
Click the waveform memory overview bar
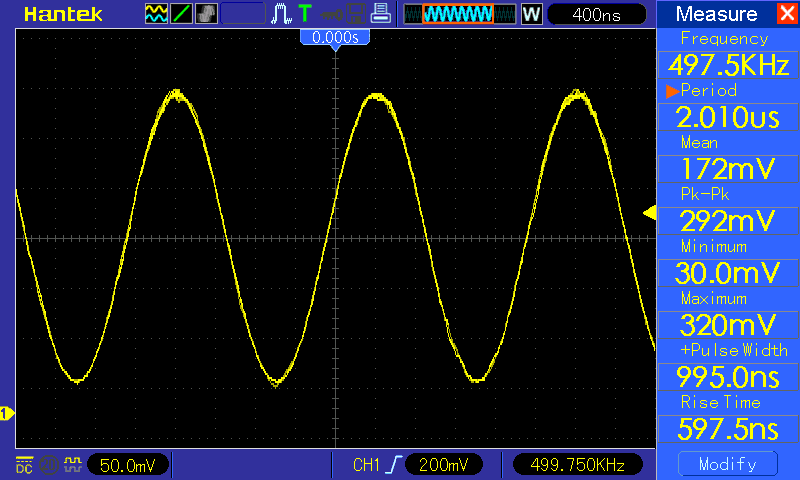click(460, 14)
